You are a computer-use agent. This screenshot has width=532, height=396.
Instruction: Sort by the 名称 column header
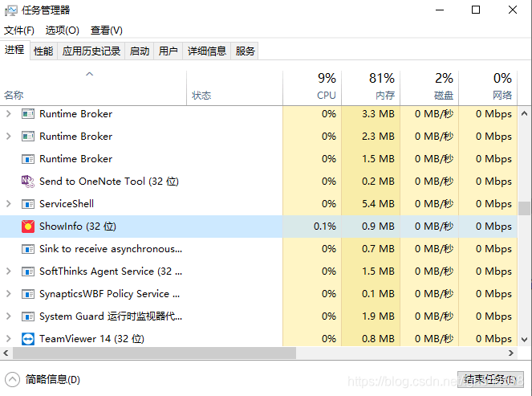[x=93, y=88]
